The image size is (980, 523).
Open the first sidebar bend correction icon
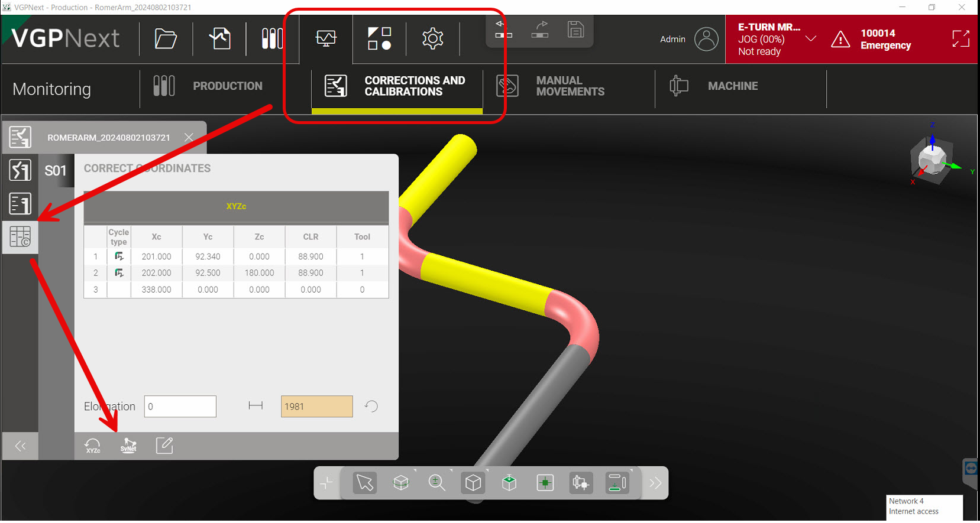point(20,171)
